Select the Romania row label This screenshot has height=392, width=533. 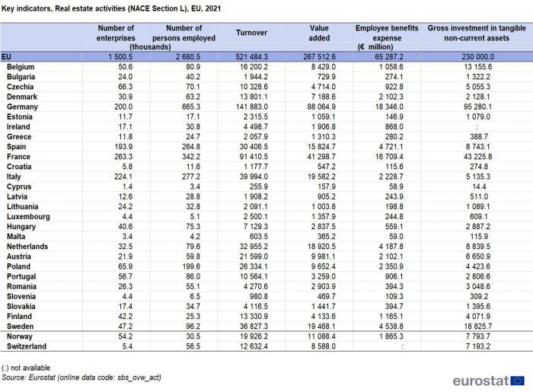pyautogui.click(x=21, y=286)
